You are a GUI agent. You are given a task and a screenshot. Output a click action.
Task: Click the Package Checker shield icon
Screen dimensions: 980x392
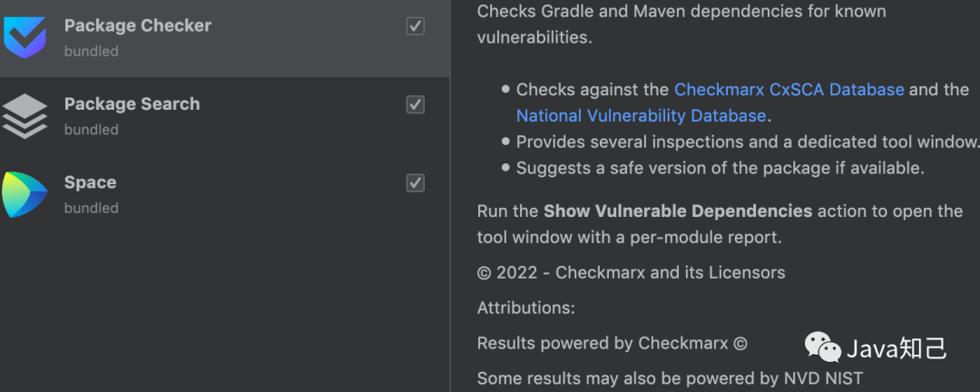pos(24,37)
